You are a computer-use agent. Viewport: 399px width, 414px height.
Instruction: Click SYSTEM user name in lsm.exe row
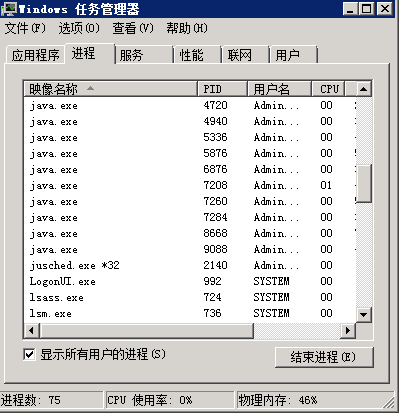point(271,313)
